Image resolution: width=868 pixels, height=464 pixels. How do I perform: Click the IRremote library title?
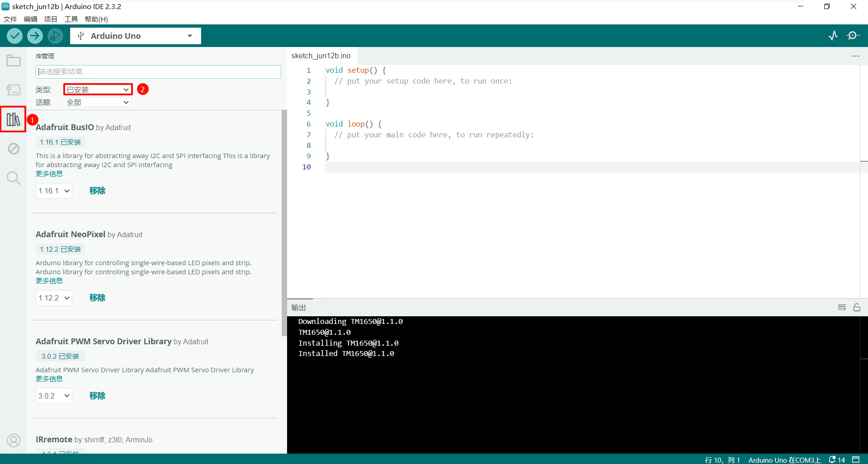pyautogui.click(x=54, y=440)
